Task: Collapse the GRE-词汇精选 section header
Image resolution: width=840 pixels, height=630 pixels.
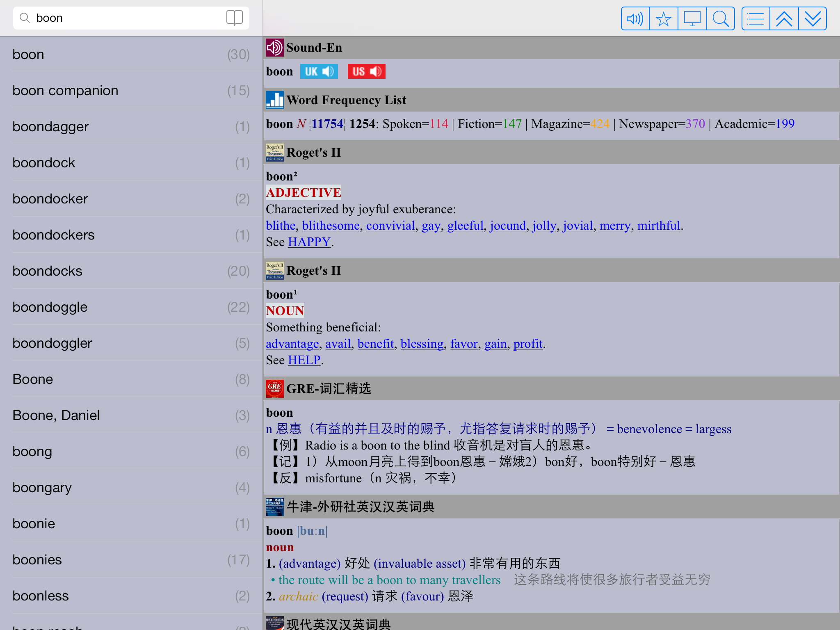Action: coord(551,389)
